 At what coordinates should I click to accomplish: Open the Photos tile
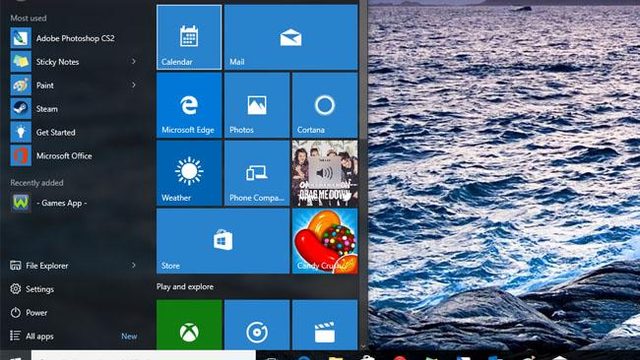point(257,105)
